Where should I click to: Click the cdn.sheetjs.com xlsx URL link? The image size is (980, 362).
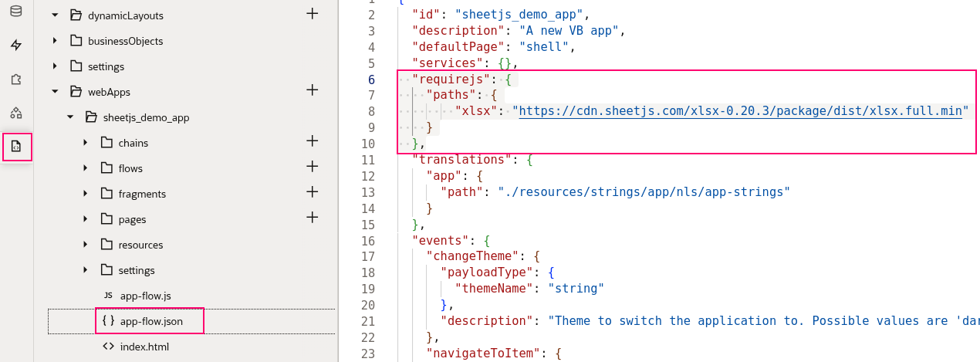(739, 111)
